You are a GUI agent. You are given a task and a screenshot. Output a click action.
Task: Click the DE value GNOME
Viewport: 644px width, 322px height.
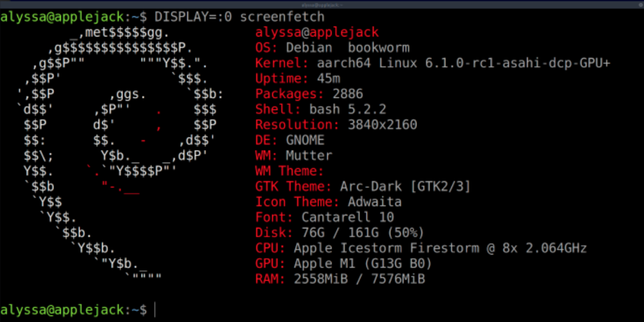305,140
